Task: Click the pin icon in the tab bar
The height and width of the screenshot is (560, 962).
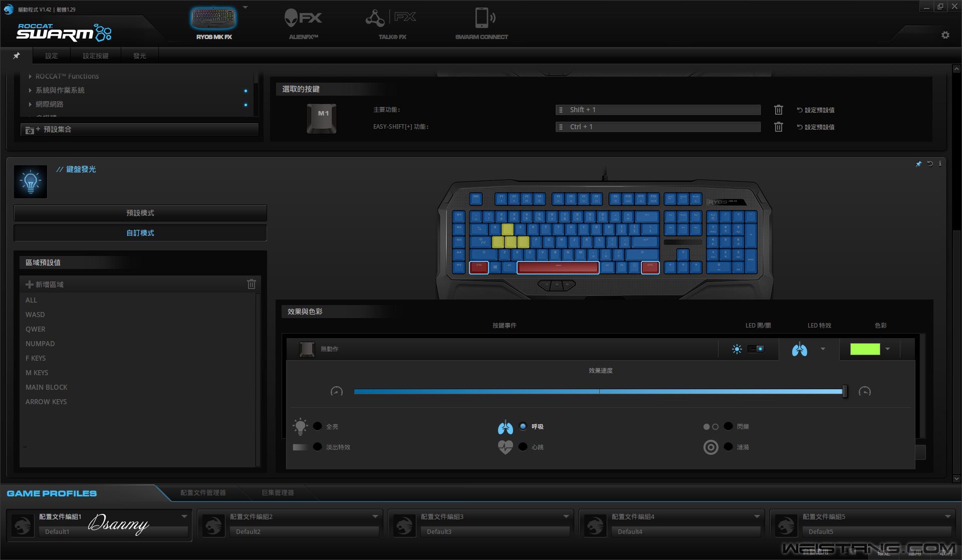Action: (17, 56)
